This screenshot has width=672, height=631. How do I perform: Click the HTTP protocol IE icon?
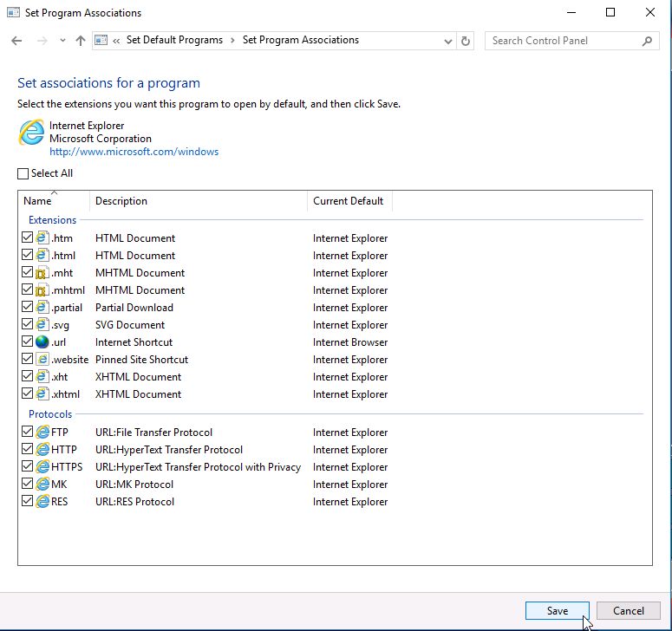click(42, 449)
